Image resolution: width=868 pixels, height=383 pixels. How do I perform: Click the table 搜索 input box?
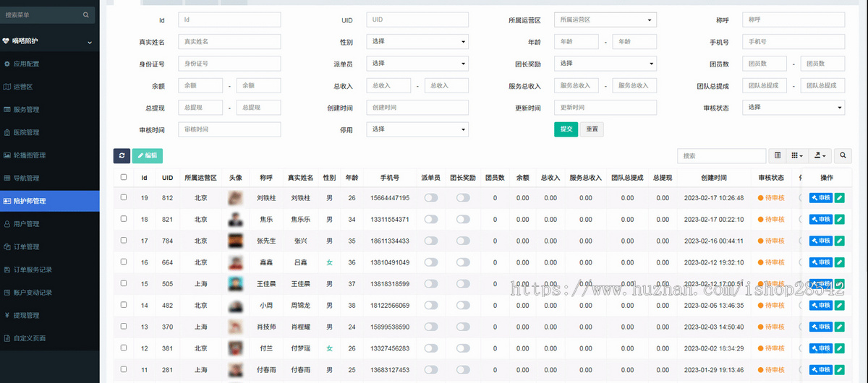(x=721, y=155)
